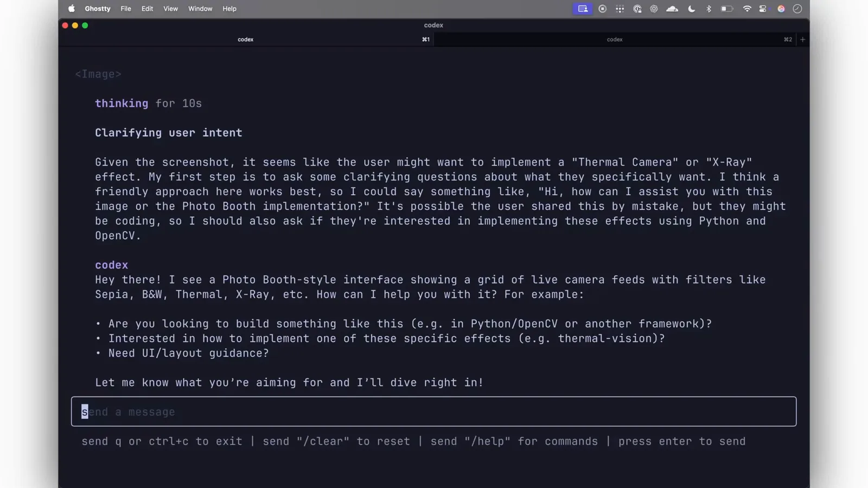Open the Edit menu

click(x=147, y=9)
